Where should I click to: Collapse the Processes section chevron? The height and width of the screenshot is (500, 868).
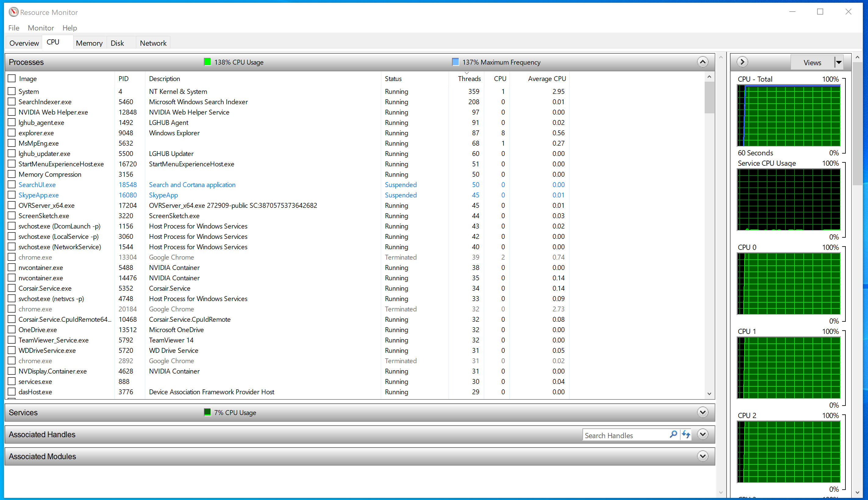coord(703,62)
